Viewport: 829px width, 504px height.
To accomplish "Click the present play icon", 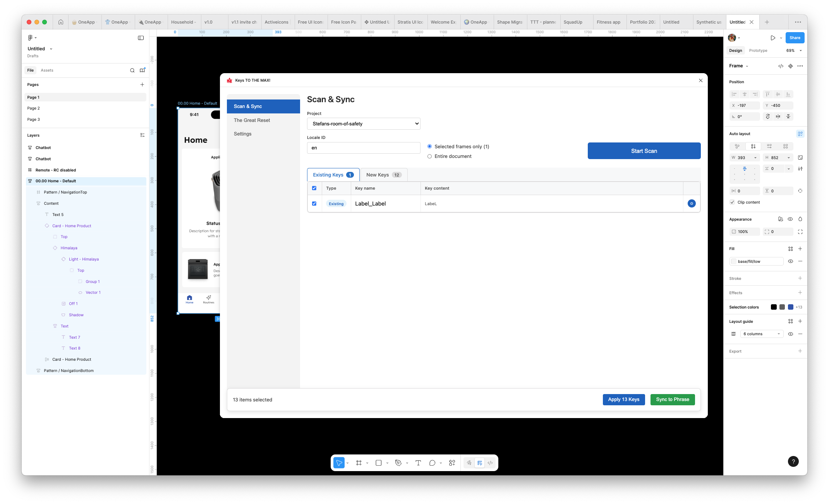I will (773, 38).
